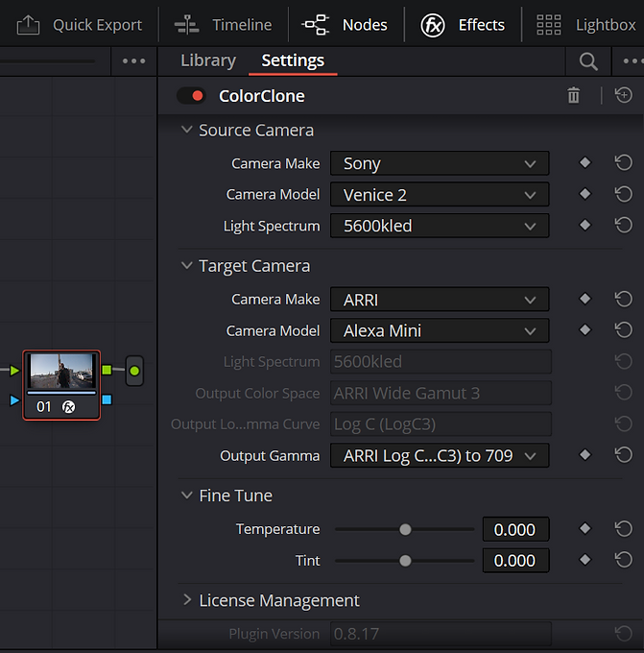Toggle the ColorClone effect on or off

pyautogui.click(x=192, y=96)
